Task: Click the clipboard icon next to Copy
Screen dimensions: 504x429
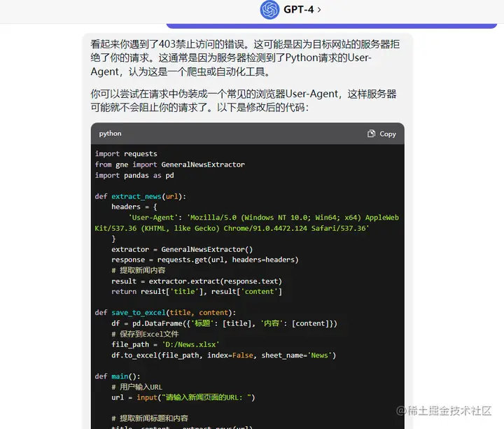Action: (371, 134)
